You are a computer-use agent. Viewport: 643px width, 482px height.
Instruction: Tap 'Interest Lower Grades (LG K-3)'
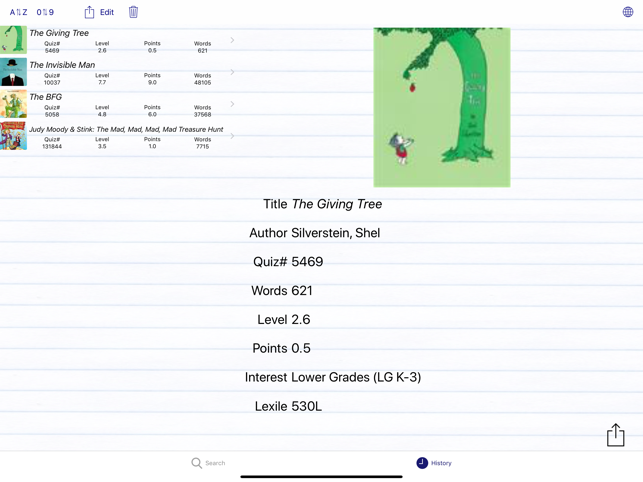point(333,377)
